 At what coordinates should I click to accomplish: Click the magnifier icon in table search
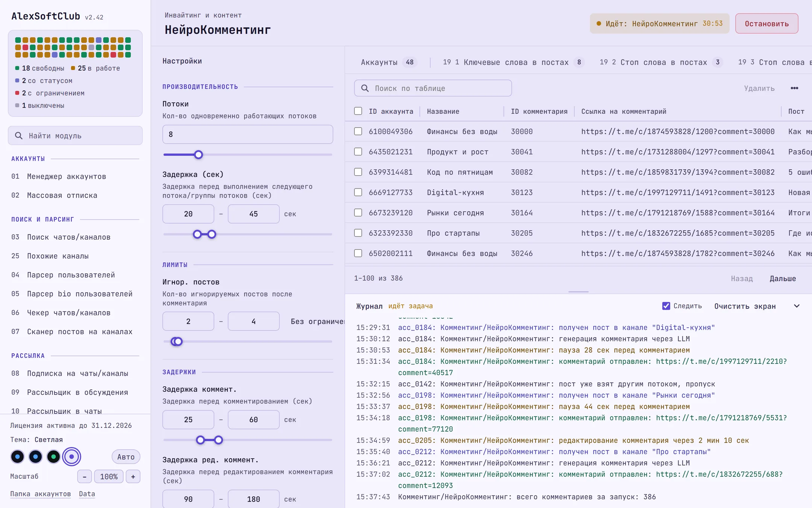pos(365,88)
